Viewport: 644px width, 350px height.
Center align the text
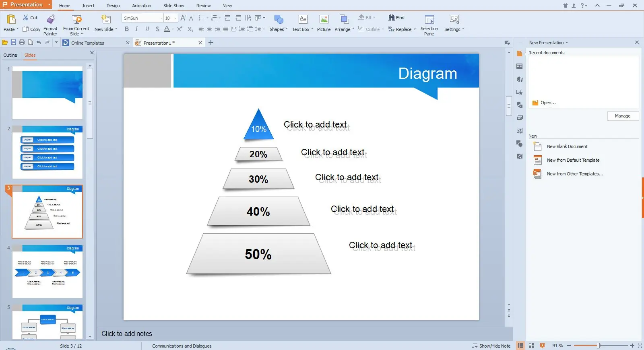[209, 29]
